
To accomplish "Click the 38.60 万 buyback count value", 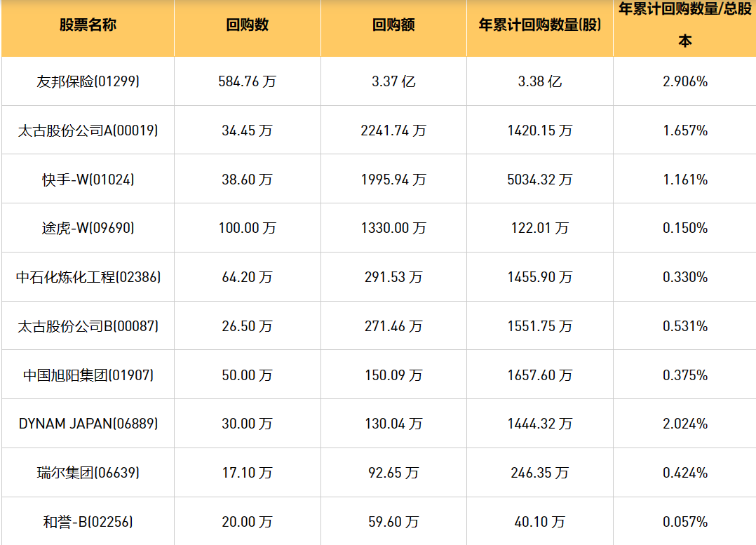I will coord(248,180).
